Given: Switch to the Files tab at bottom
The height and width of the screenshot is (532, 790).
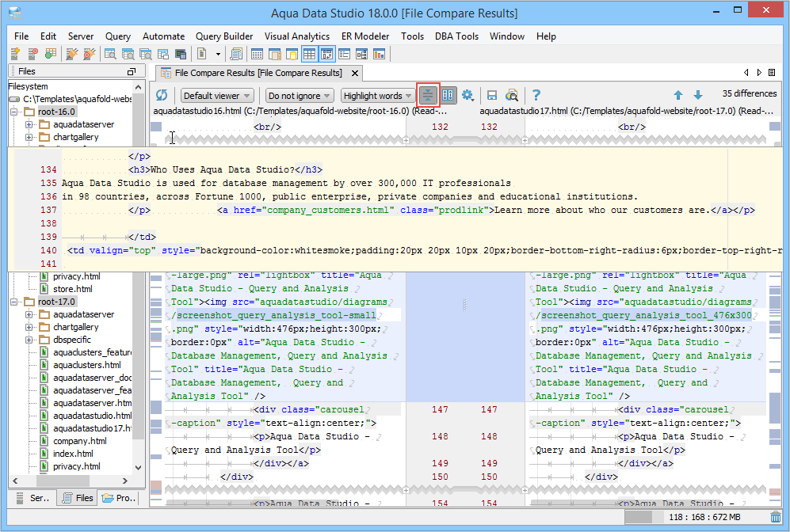Looking at the screenshot, I should tap(78, 498).
